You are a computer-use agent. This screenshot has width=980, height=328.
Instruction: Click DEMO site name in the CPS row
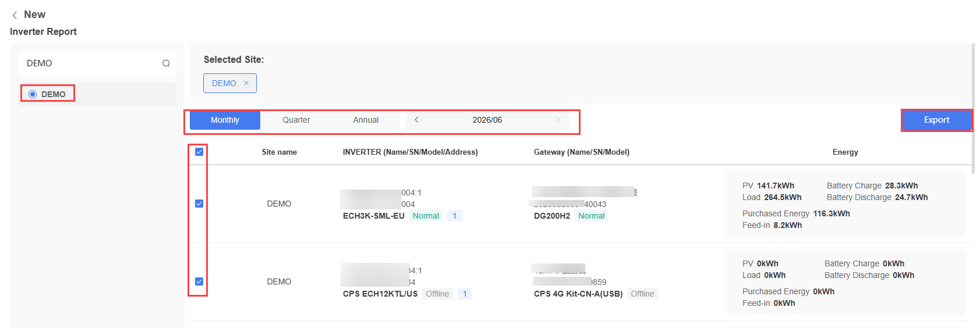pos(279,281)
